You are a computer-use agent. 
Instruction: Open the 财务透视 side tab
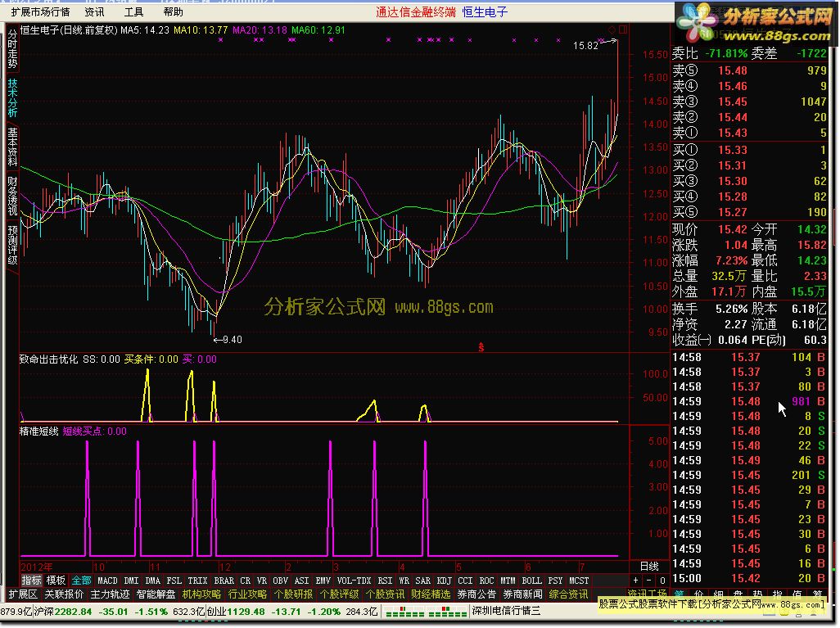coord(12,197)
